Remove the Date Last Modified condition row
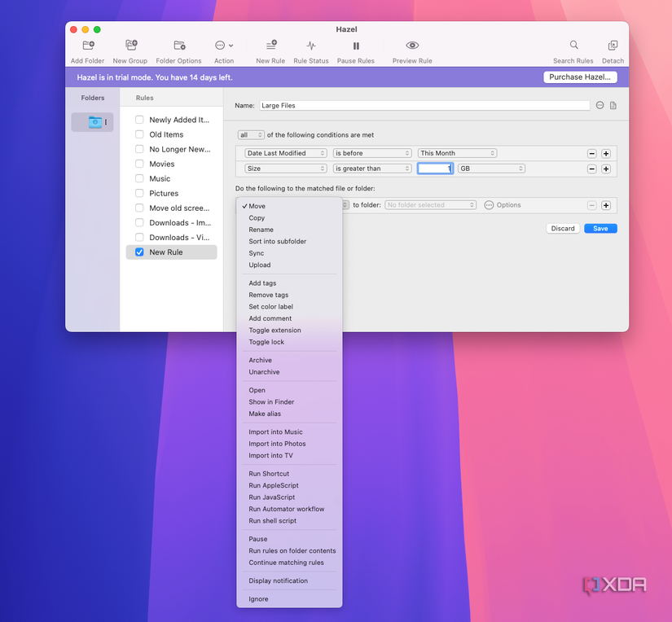 click(x=592, y=153)
